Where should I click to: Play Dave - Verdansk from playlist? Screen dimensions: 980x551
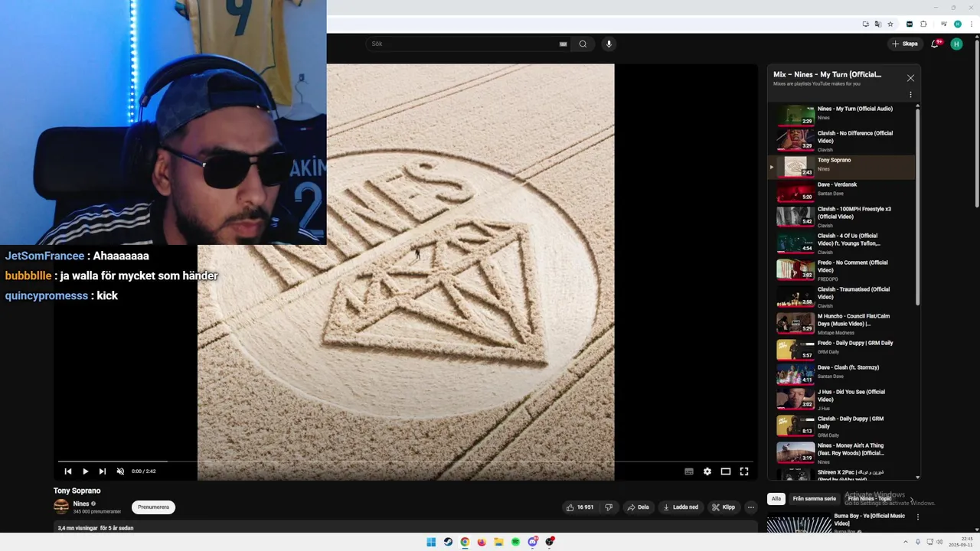pyautogui.click(x=841, y=191)
